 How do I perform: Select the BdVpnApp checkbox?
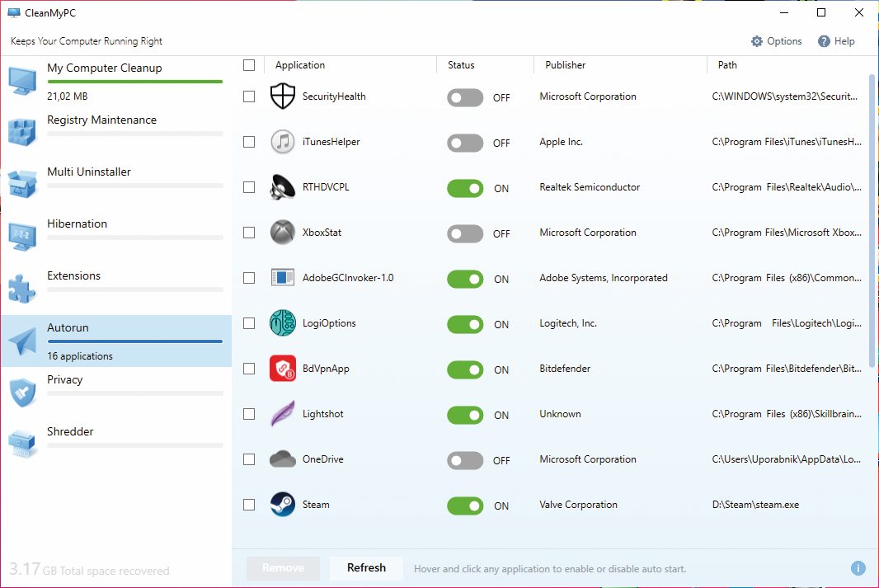coord(249,369)
